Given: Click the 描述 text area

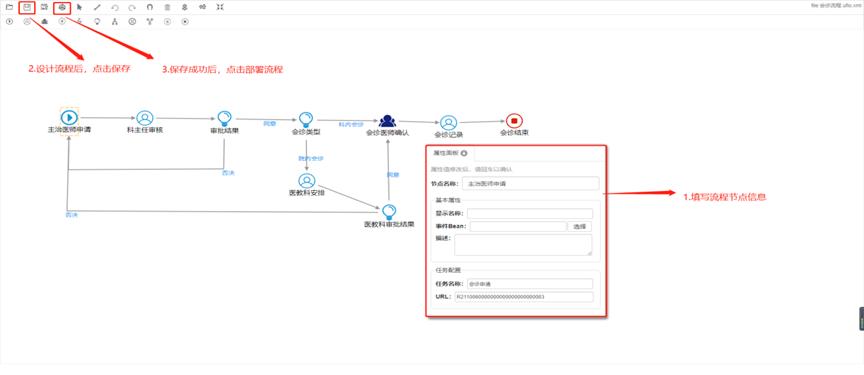Looking at the screenshot, I should 523,244.
